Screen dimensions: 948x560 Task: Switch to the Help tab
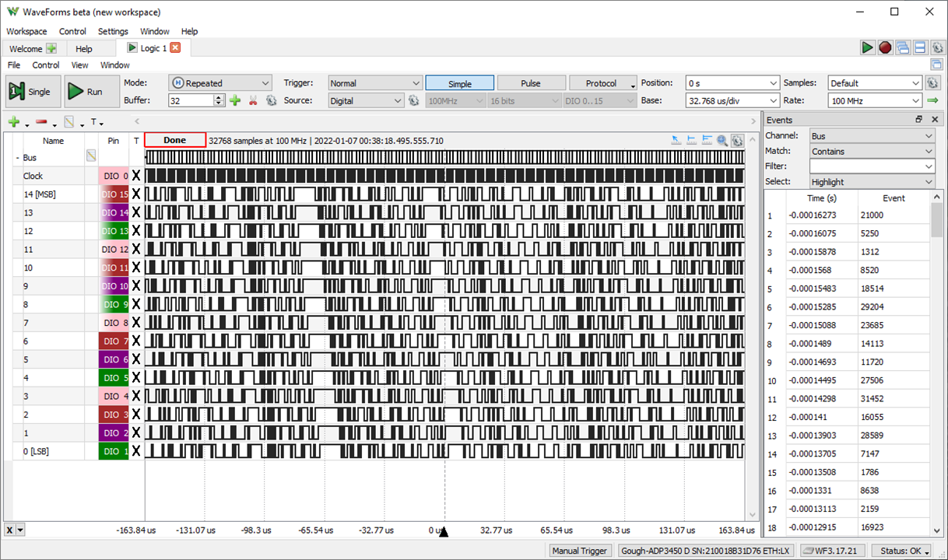coord(84,48)
